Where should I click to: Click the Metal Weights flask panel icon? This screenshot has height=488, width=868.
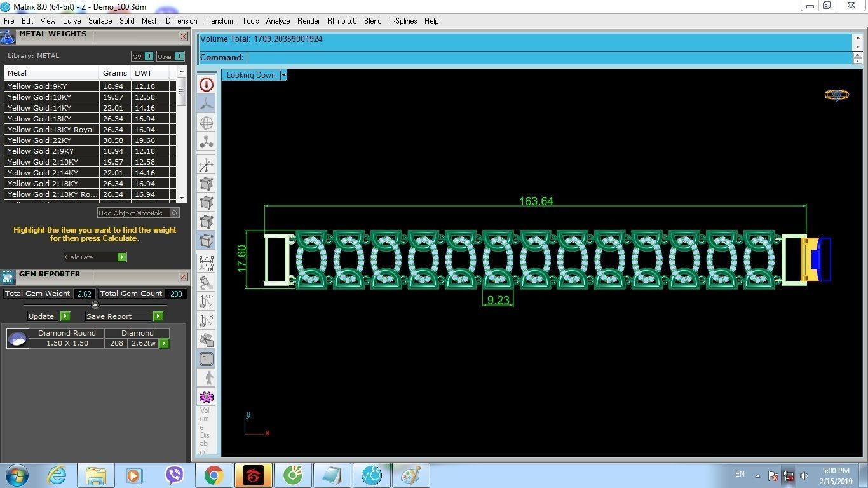(x=8, y=37)
